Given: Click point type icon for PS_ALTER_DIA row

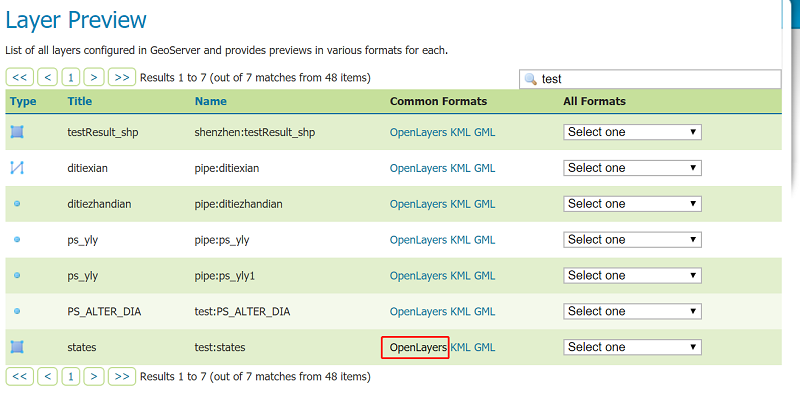Looking at the screenshot, I should [17, 311].
